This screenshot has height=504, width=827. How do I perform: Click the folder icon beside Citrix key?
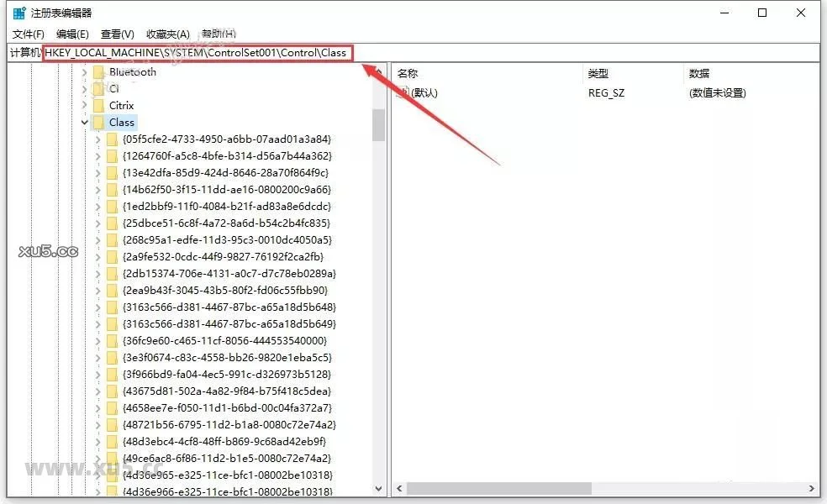[98, 106]
